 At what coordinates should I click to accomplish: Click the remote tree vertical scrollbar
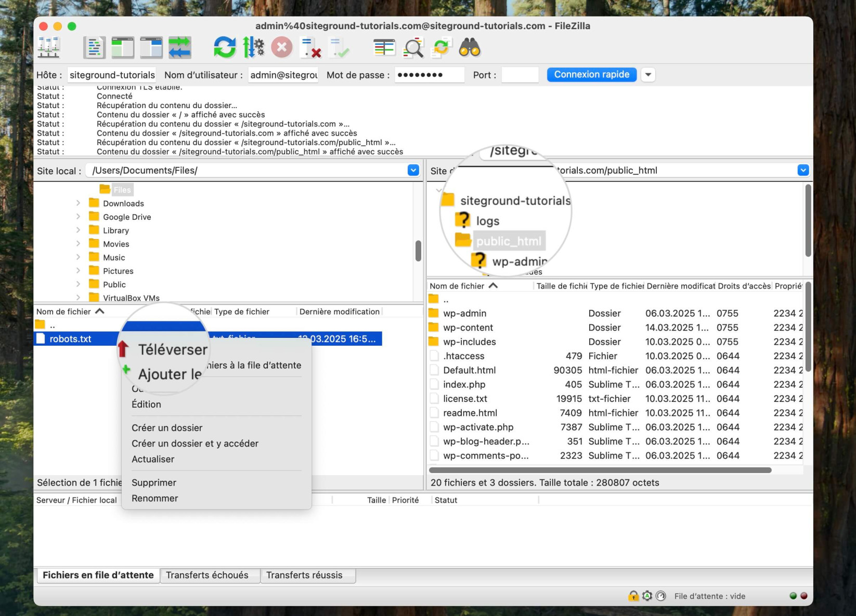coord(808,220)
